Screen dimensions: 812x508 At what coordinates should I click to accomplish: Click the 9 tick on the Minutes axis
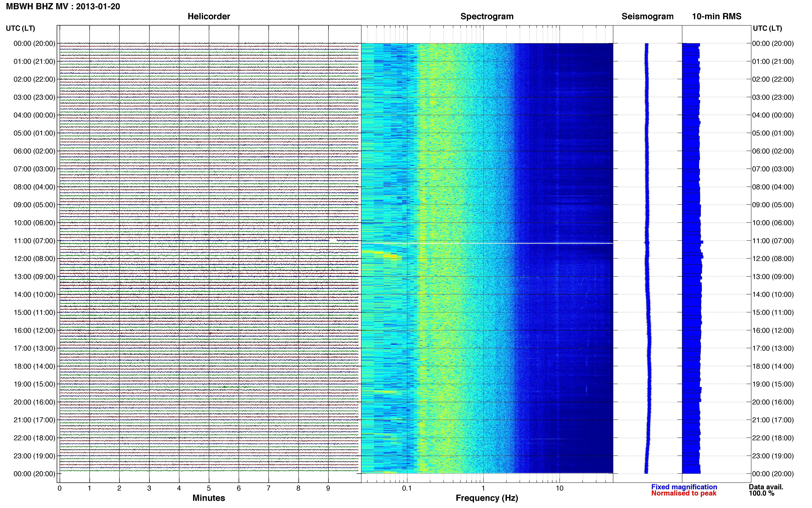328,488
